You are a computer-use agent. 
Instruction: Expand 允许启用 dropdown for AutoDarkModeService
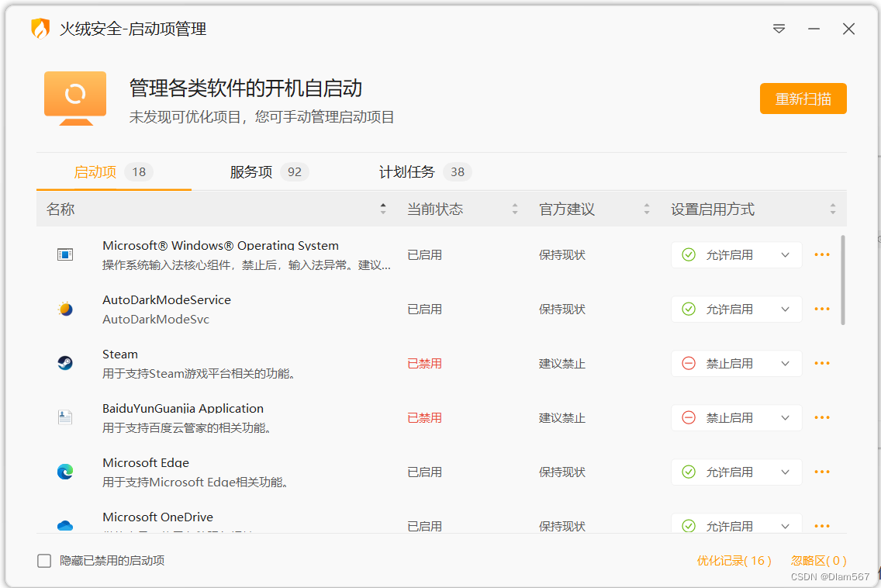tap(737, 310)
